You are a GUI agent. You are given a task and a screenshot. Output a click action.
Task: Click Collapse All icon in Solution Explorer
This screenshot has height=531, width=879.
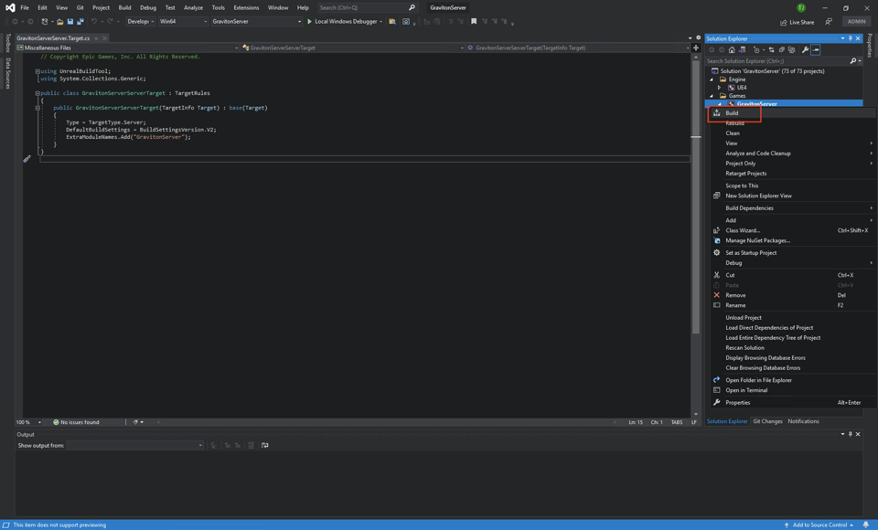[x=782, y=50]
